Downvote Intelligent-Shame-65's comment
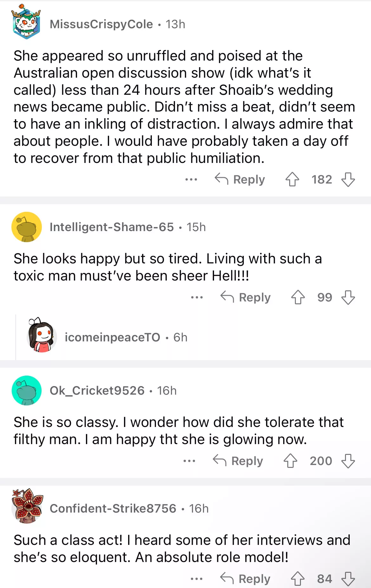Viewport: 371px width, 588px height. pyautogui.click(x=348, y=297)
